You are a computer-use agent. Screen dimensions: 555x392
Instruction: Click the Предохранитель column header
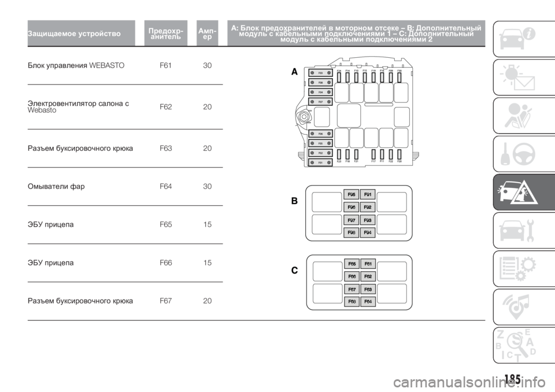[x=166, y=34]
